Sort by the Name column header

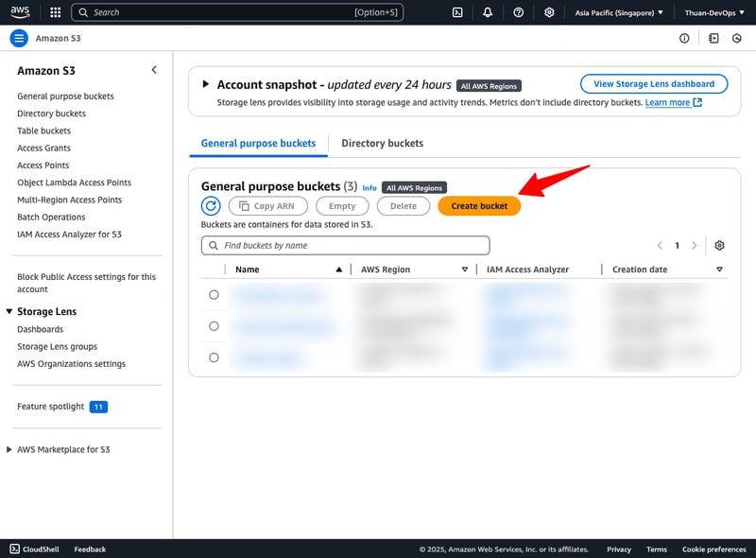pos(248,270)
